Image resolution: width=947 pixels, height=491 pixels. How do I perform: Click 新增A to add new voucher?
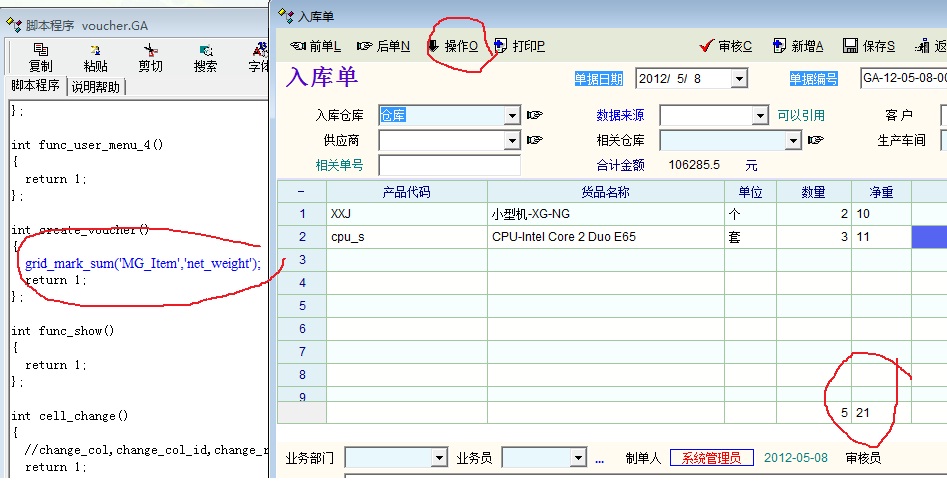click(798, 46)
